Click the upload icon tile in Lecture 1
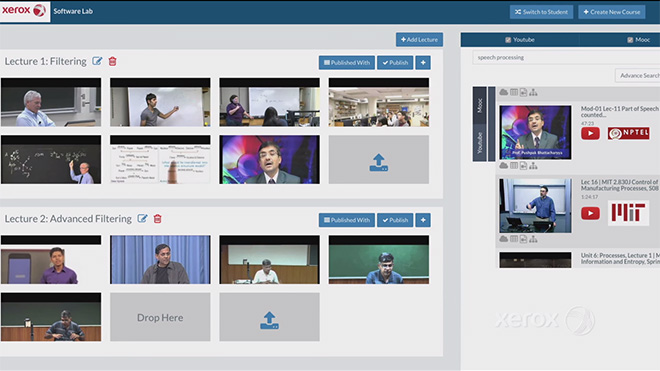Screen dimensions: 660x371 pyautogui.click(x=379, y=160)
